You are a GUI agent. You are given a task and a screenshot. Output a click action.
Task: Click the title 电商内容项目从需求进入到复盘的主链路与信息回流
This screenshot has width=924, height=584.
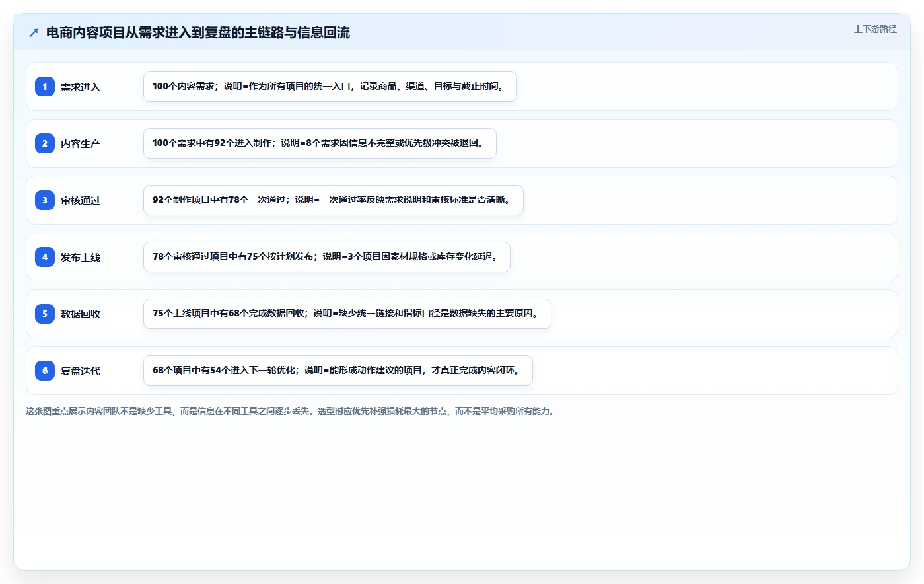click(198, 32)
